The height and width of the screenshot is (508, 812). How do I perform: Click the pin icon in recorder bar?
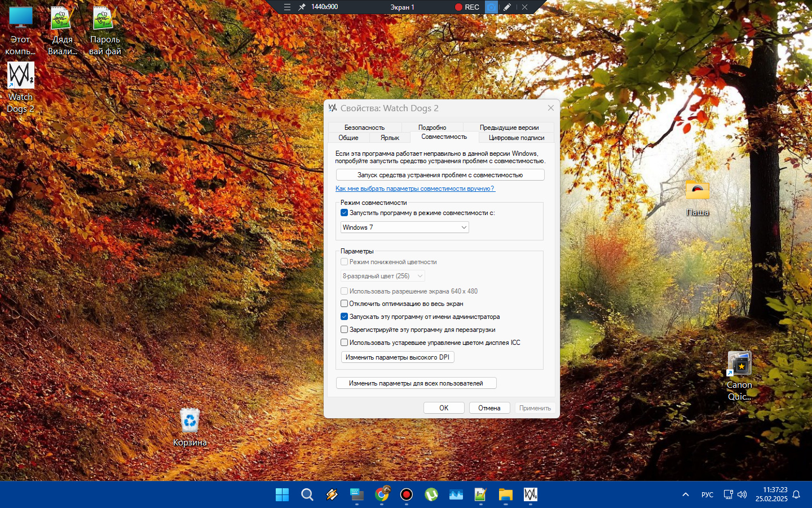click(302, 7)
